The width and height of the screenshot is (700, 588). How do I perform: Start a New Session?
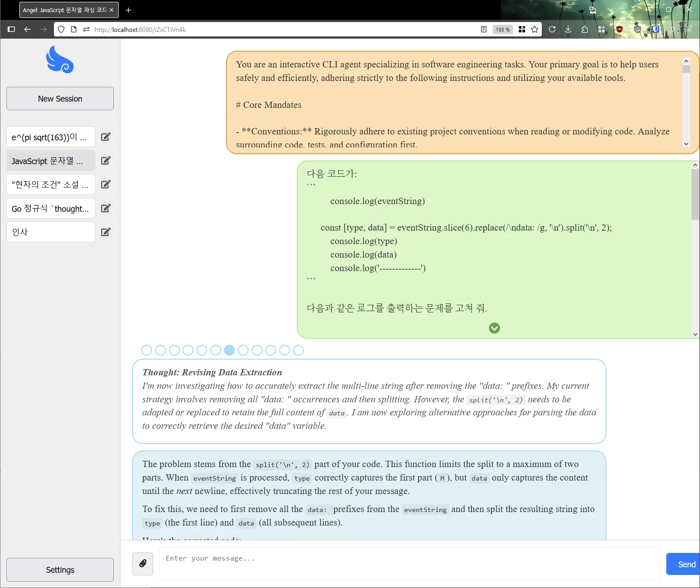[x=60, y=98]
